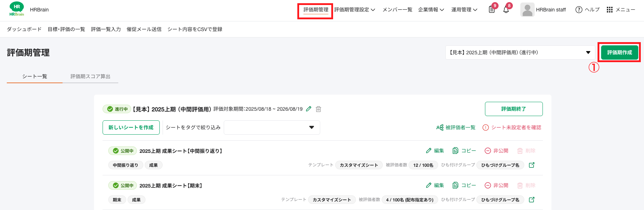
Task: Click カスタマイズシート template in 中間振り返り row
Action: point(359,165)
